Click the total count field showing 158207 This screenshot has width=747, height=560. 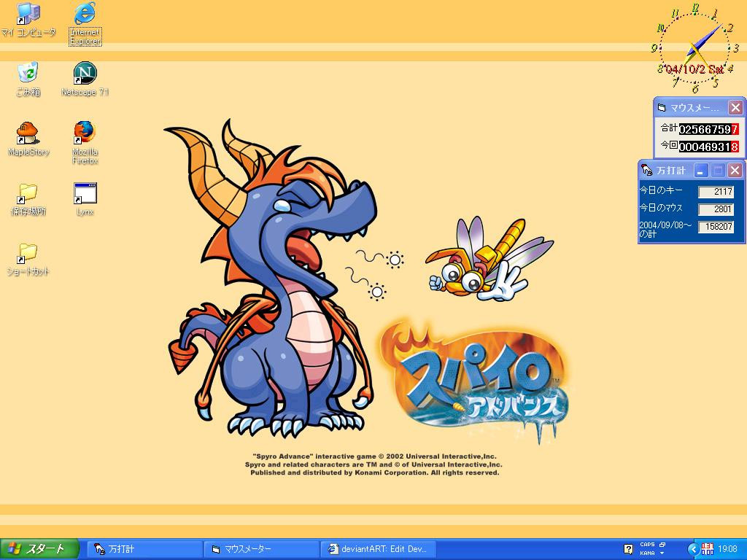point(716,227)
